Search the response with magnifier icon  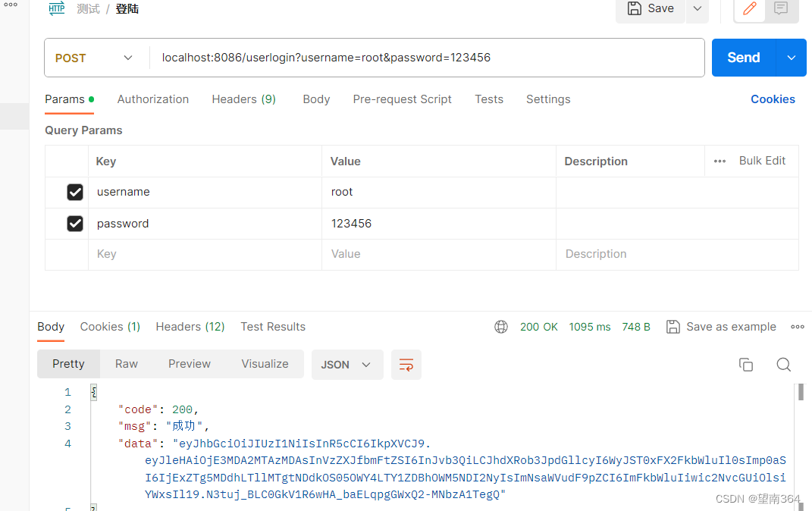coord(783,365)
